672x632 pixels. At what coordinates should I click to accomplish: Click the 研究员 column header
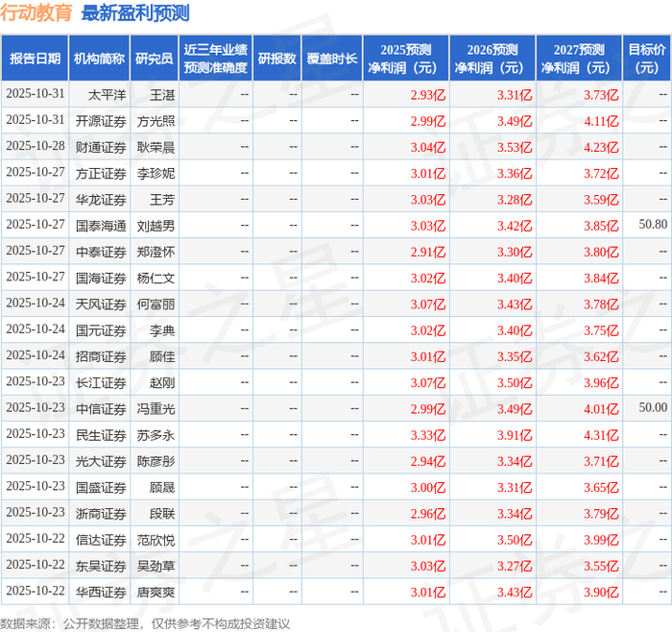pos(155,59)
